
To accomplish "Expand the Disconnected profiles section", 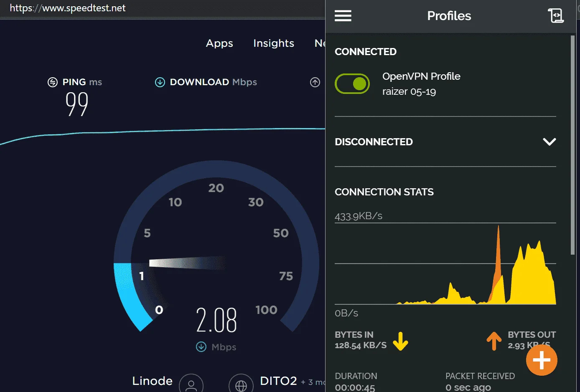I will (549, 142).
